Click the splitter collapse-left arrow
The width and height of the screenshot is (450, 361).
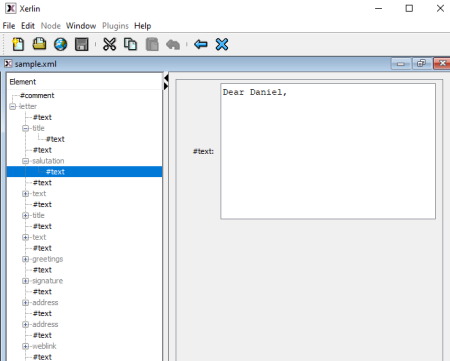click(166, 78)
